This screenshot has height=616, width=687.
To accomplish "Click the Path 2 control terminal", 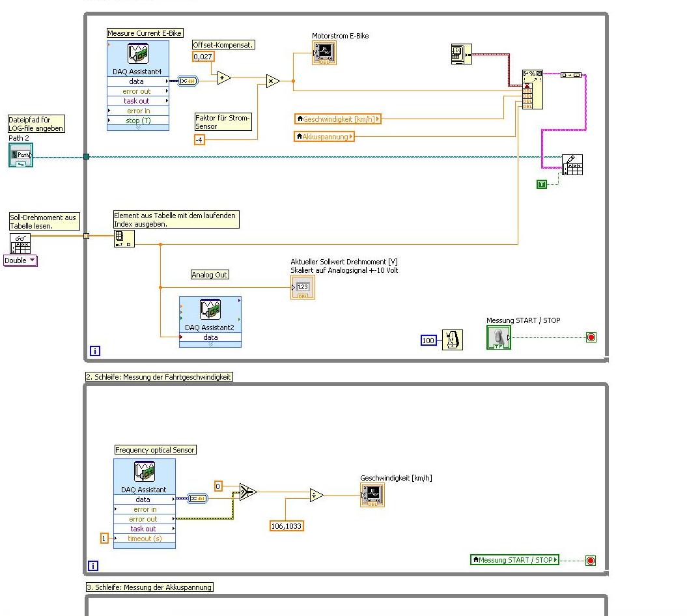I will [x=21, y=155].
